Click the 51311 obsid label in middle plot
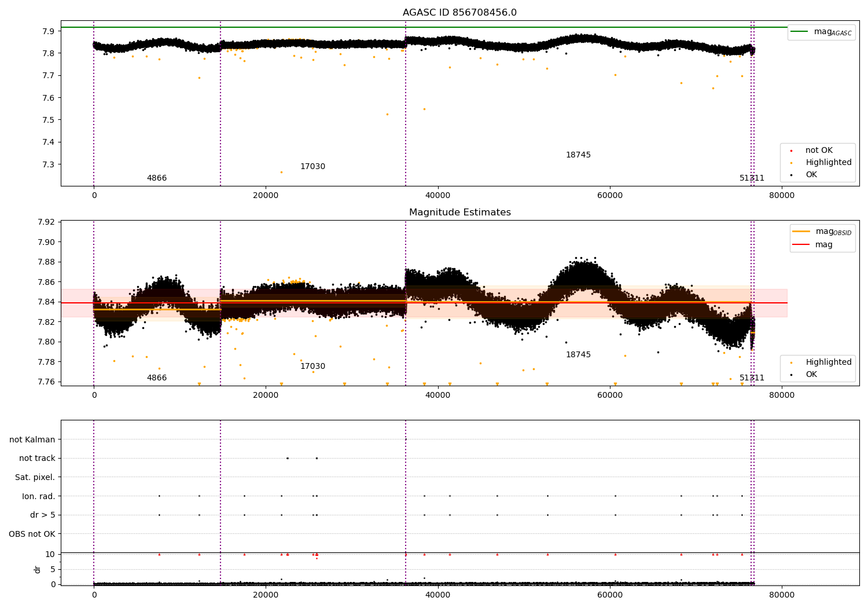 click(752, 378)
